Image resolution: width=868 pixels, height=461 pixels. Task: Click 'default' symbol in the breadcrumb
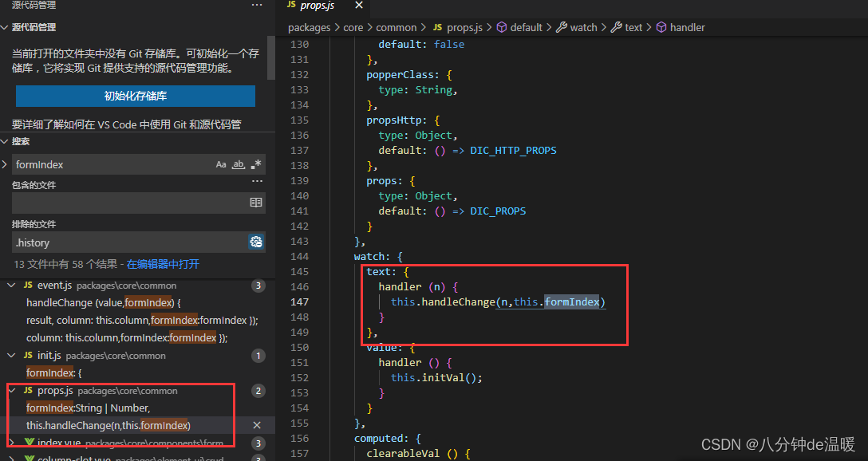pyautogui.click(x=526, y=28)
